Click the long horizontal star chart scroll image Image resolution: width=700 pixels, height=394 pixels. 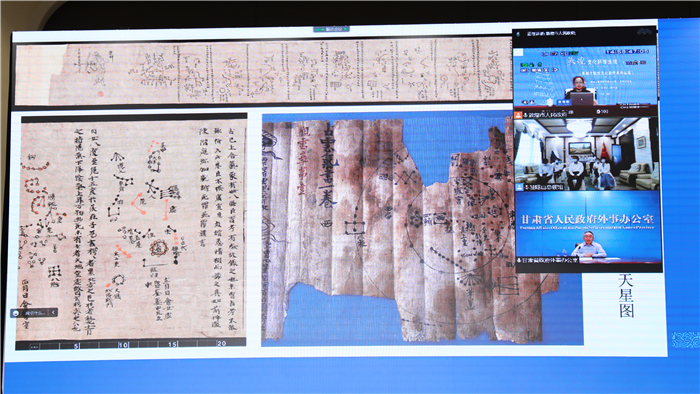click(x=263, y=71)
